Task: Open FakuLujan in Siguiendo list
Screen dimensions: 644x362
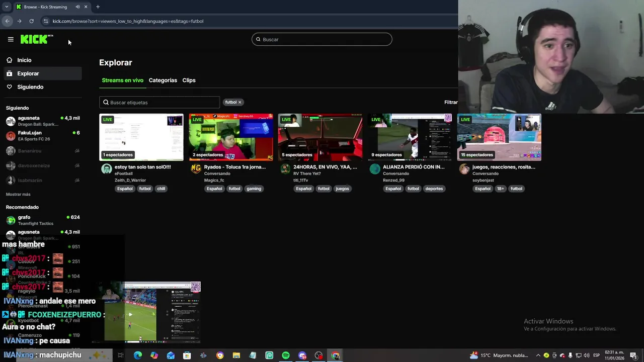Action: [43, 136]
